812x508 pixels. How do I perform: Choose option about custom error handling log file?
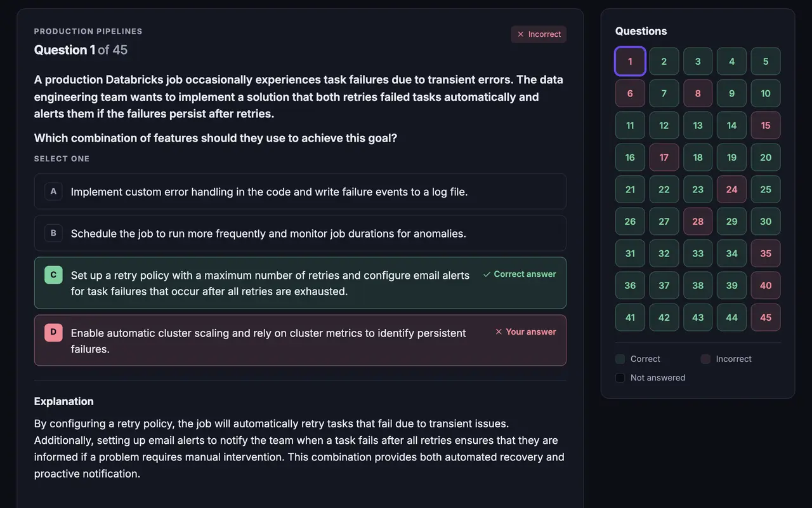[300, 191]
